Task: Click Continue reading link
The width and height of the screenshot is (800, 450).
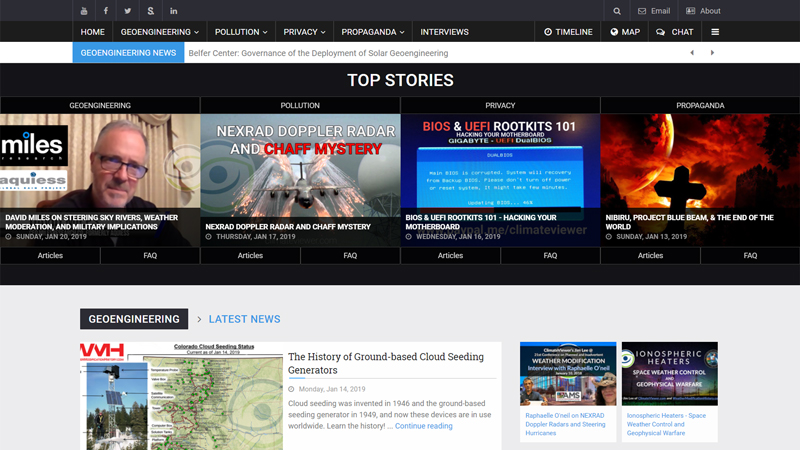Action: tap(423, 426)
